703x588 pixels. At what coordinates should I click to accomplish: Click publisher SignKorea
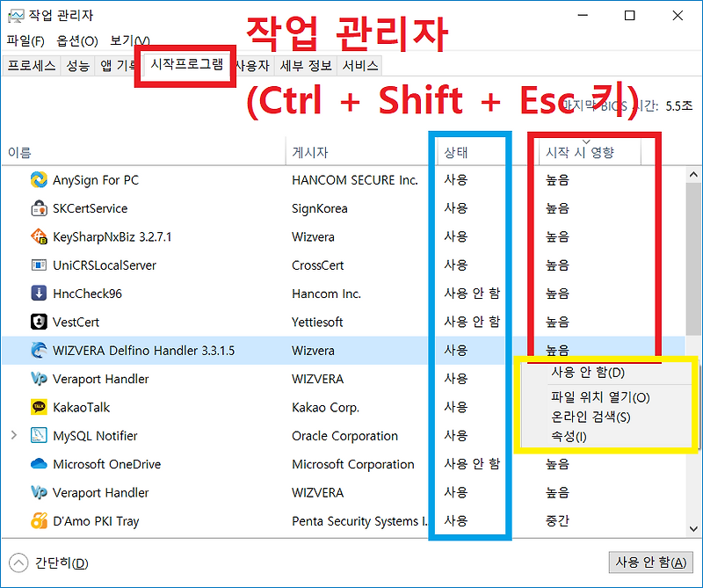coord(320,208)
